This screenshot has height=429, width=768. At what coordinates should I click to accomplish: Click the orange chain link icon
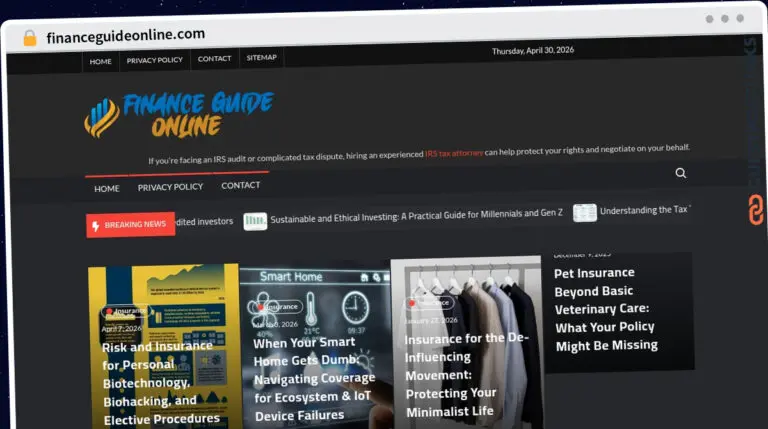[756, 210]
